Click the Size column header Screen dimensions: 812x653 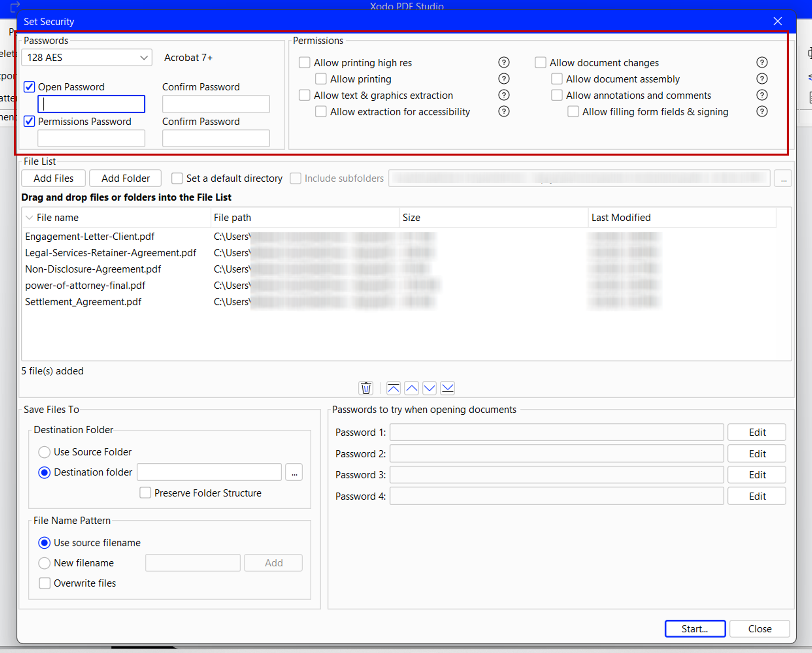pyautogui.click(x=494, y=218)
